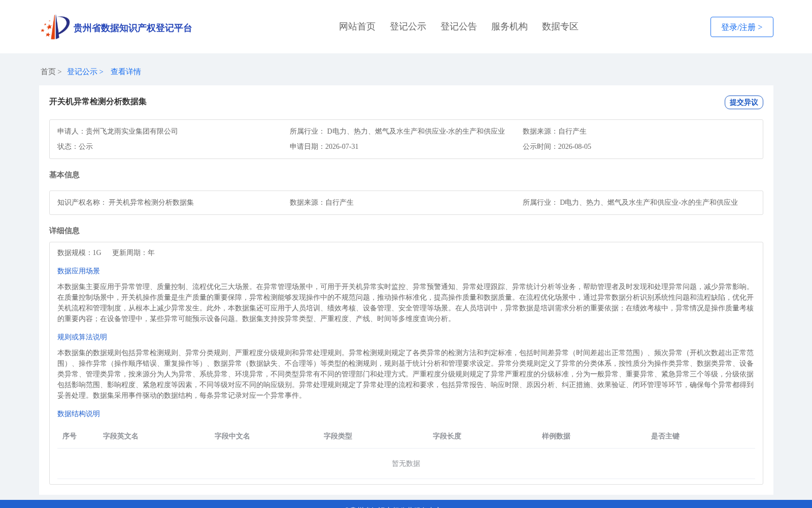Go to 网站首页 in the navigation
Viewport: 812px width, 508px height.
pyautogui.click(x=357, y=26)
